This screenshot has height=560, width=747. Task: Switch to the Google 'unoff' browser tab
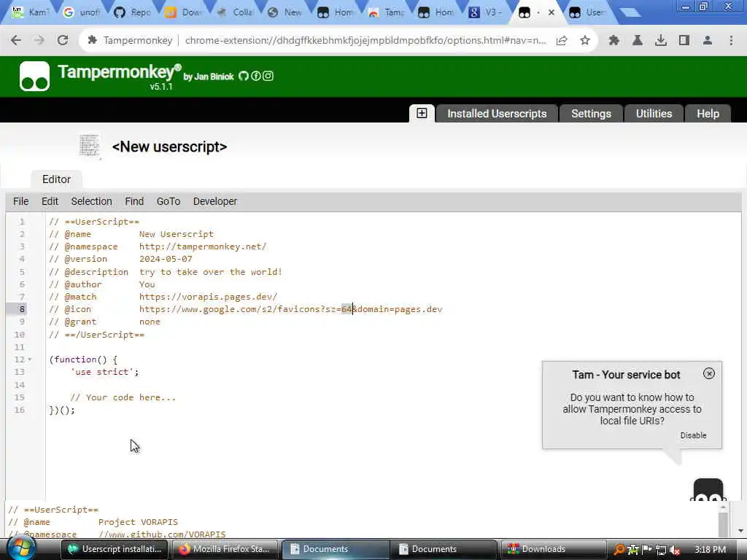tap(82, 12)
